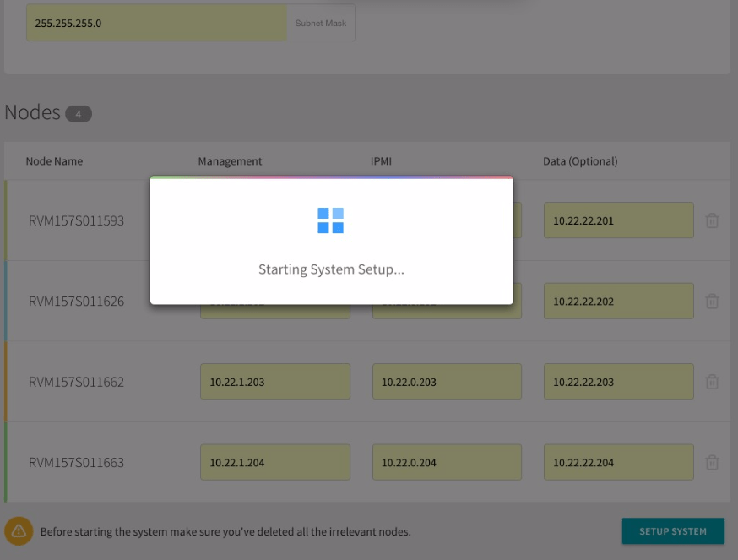
Task: Click the colored stripe beside RVM157S011593
Action: (x=3, y=220)
